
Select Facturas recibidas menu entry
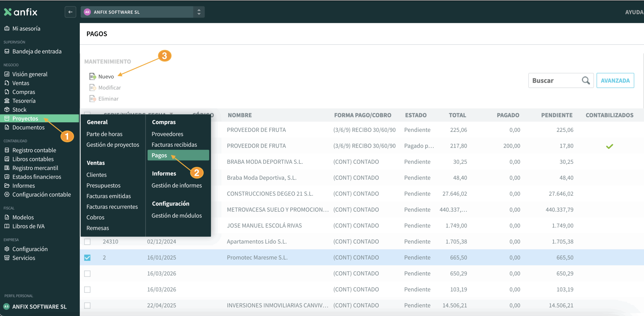(174, 145)
